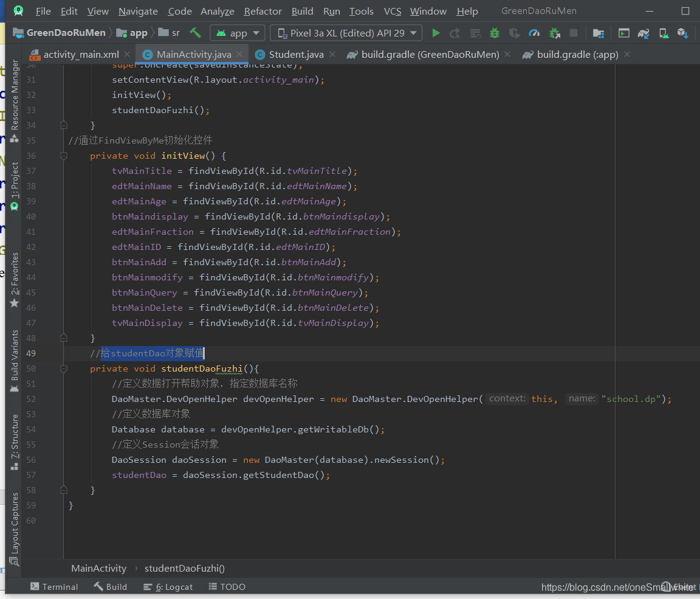Open the Layout Captures tool window
The height and width of the screenshot is (599, 700).
15,529
